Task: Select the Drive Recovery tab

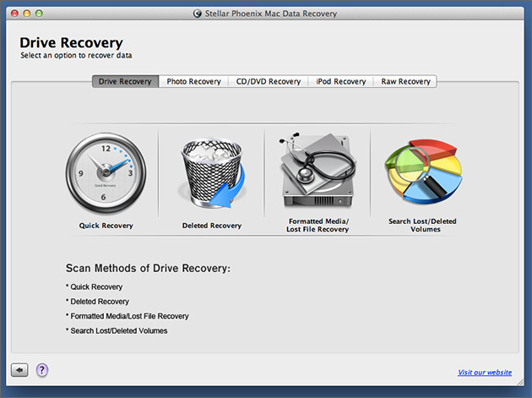Action: click(125, 82)
